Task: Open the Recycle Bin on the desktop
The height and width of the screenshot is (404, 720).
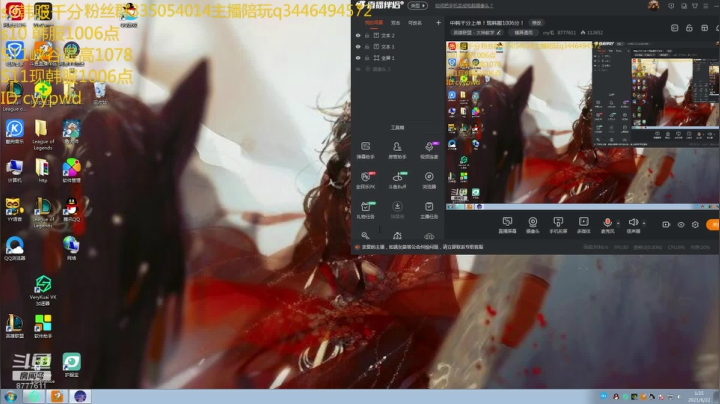Action: point(100,93)
